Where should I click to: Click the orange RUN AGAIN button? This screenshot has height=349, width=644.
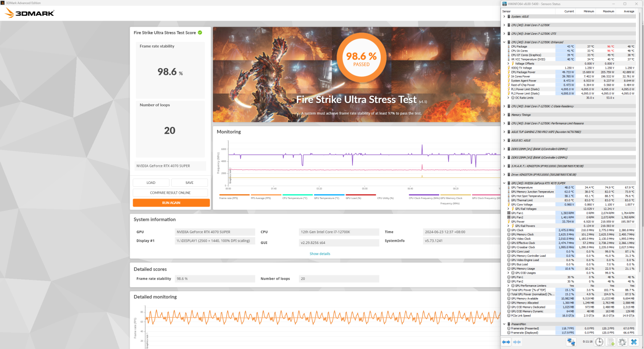pos(171,203)
